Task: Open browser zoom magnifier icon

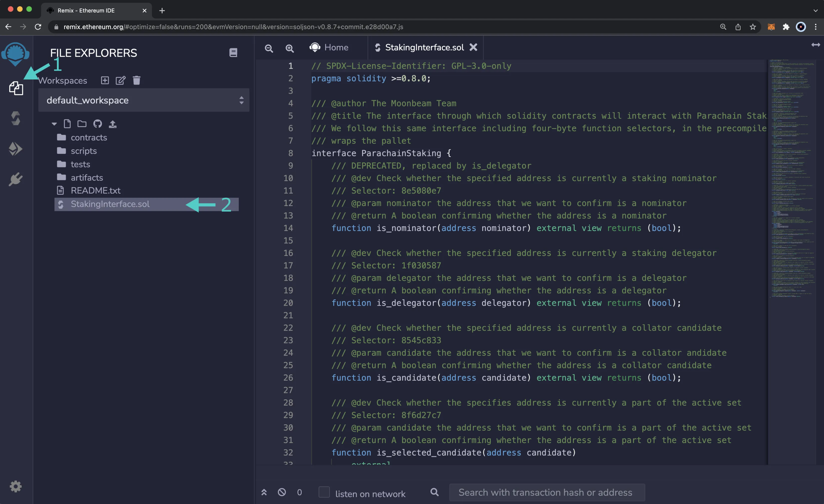Action: (723, 27)
